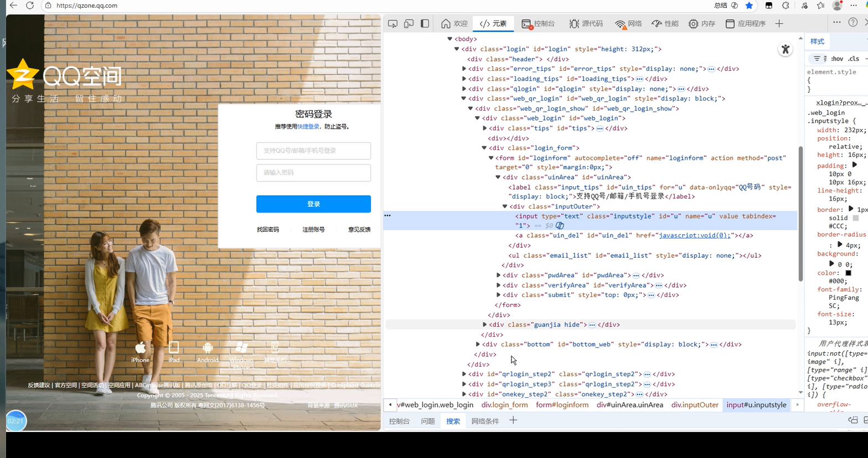868x458 pixels.
Task: Click the #CCC border color swatch
Action: (855, 218)
